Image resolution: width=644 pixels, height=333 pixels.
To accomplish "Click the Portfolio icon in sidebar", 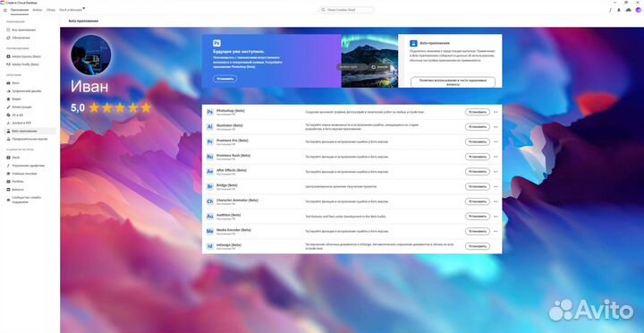I will [x=8, y=182].
